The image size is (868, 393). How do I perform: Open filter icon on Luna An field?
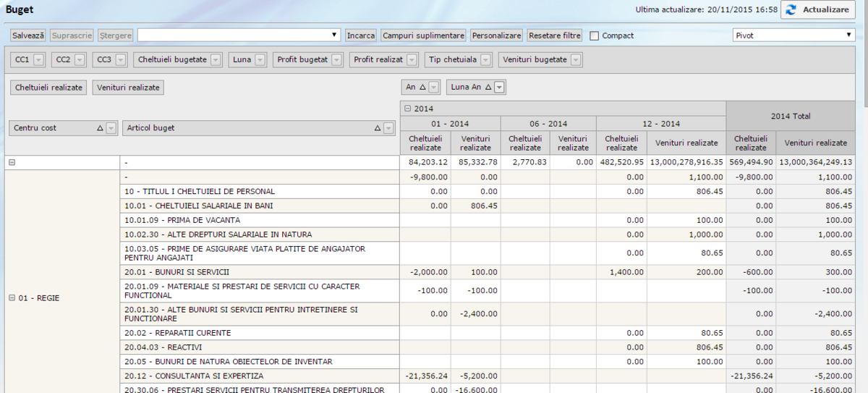pos(499,88)
